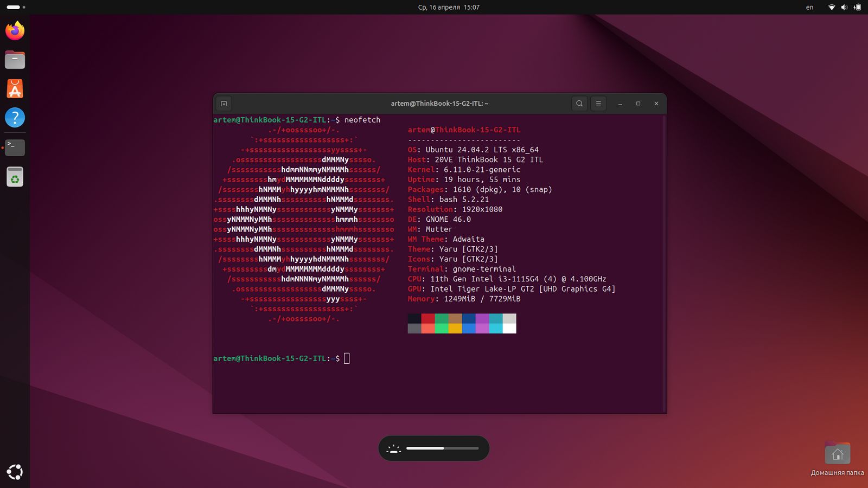Maximize the terminal window
Screen dimensions: 868x488
[x=638, y=104]
